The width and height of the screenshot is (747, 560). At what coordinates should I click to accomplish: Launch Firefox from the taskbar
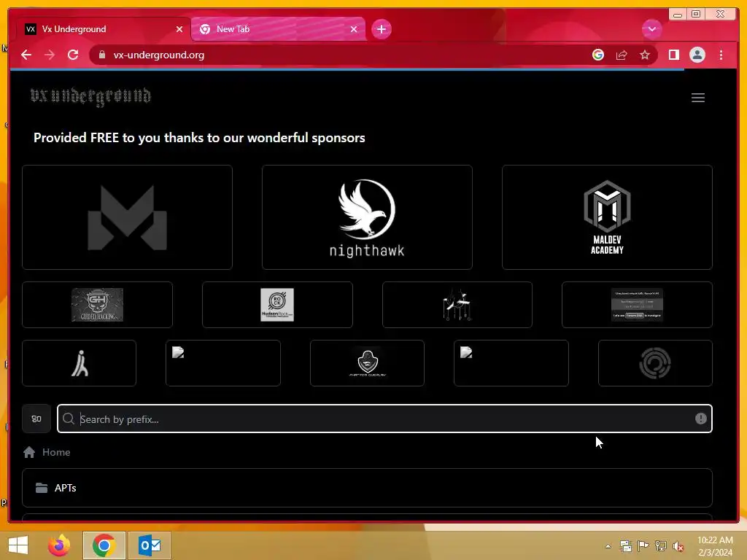(x=59, y=545)
